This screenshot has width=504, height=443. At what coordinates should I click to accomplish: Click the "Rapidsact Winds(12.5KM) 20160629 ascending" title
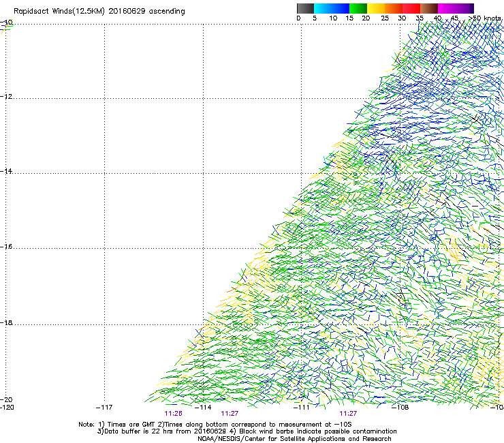99,12
